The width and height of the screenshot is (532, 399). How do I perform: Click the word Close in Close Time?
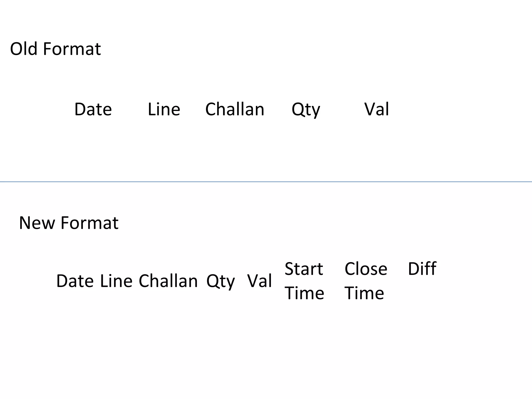[366, 269]
